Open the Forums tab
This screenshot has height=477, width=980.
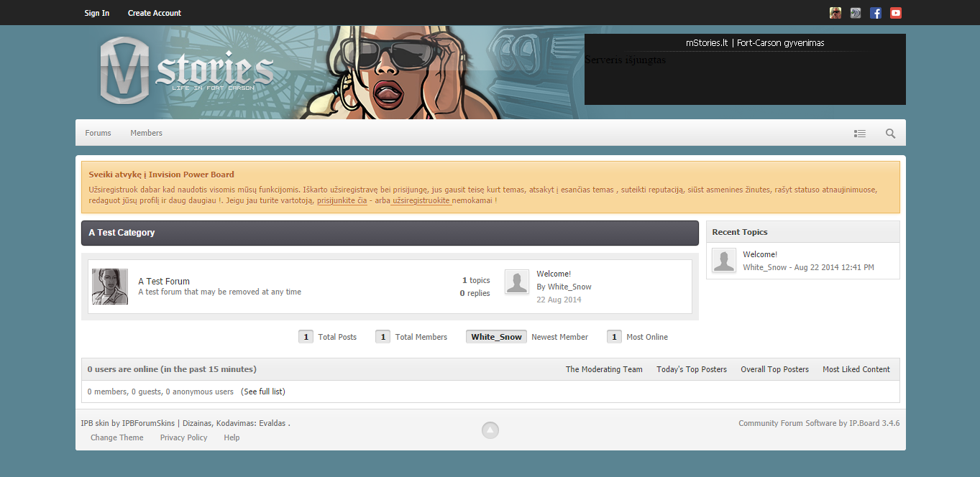coord(99,133)
